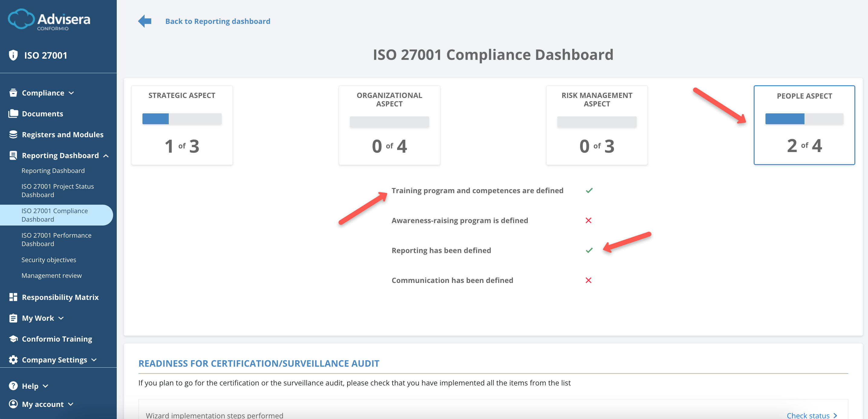Click the People Aspect progress bar

pos(804,119)
